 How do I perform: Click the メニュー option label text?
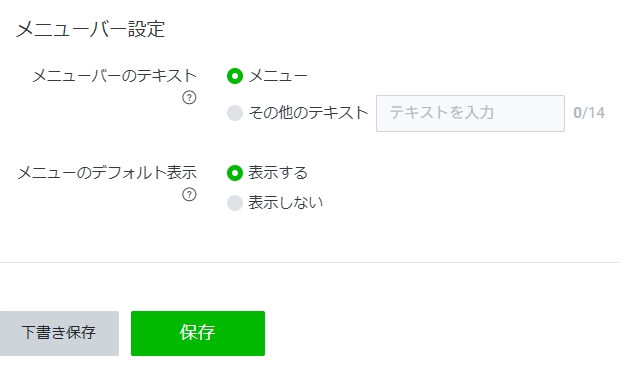[x=278, y=76]
